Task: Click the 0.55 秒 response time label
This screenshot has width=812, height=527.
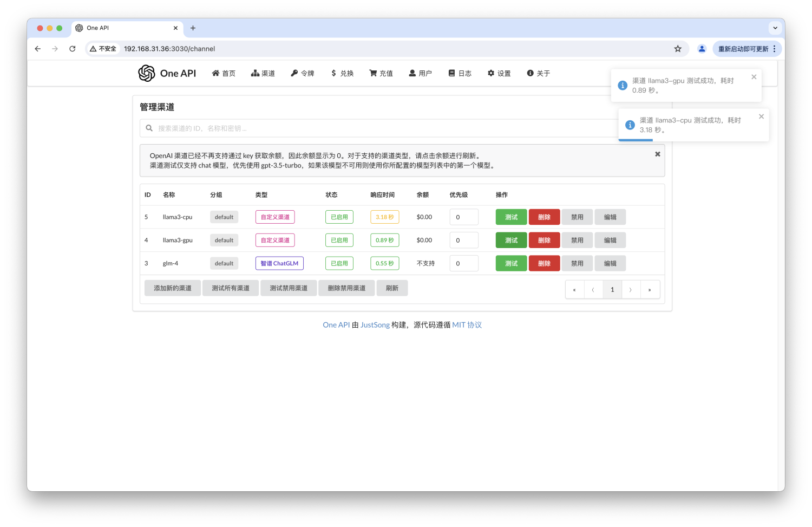Action: pyautogui.click(x=385, y=264)
